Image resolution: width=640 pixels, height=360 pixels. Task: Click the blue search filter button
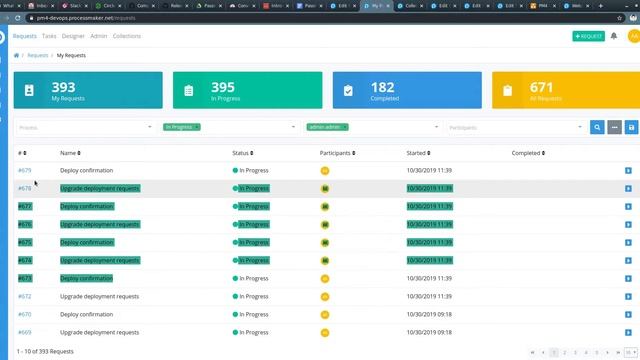[597, 127]
